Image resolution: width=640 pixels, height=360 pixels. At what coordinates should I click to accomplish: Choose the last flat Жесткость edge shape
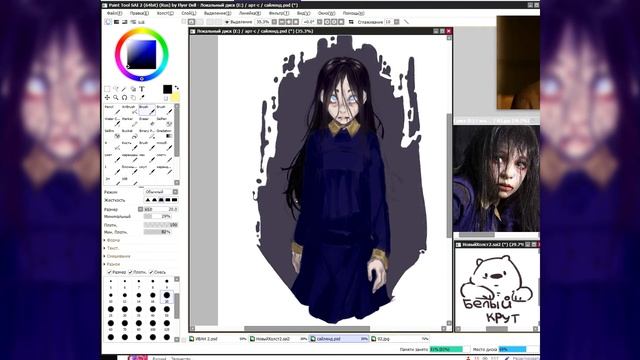tap(174, 200)
